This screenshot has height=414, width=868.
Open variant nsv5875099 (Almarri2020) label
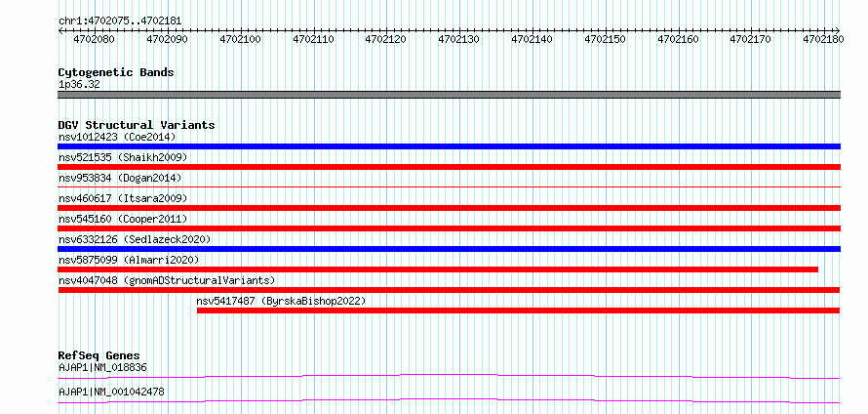coord(129,260)
